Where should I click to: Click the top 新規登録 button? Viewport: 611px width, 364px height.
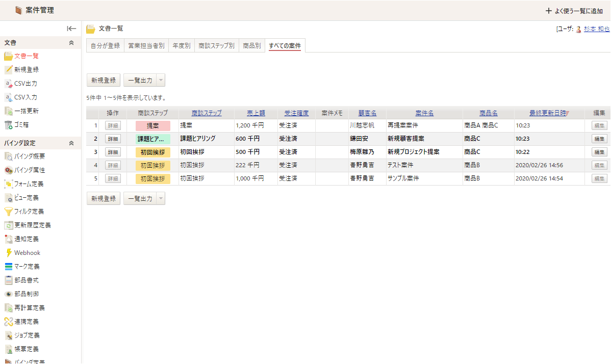pos(104,80)
